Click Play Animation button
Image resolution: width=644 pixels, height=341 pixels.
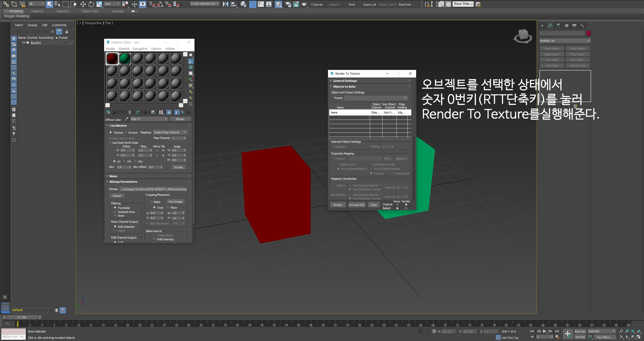tap(544, 331)
